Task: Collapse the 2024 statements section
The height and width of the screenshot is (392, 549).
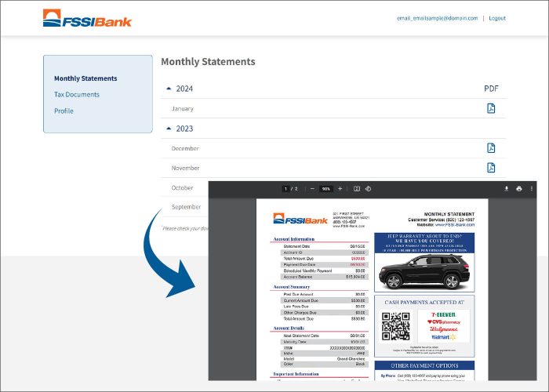Action: 169,89
